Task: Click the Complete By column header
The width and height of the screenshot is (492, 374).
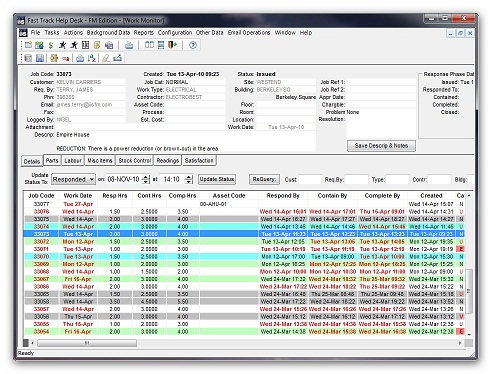Action: tap(382, 196)
